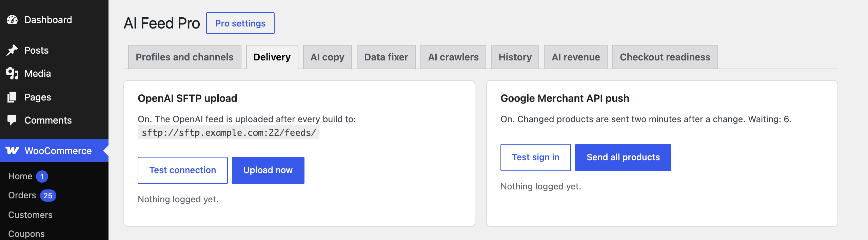Screen dimensions: 868x240
Task: Click the Posts pushpin icon
Action: coord(12,50)
